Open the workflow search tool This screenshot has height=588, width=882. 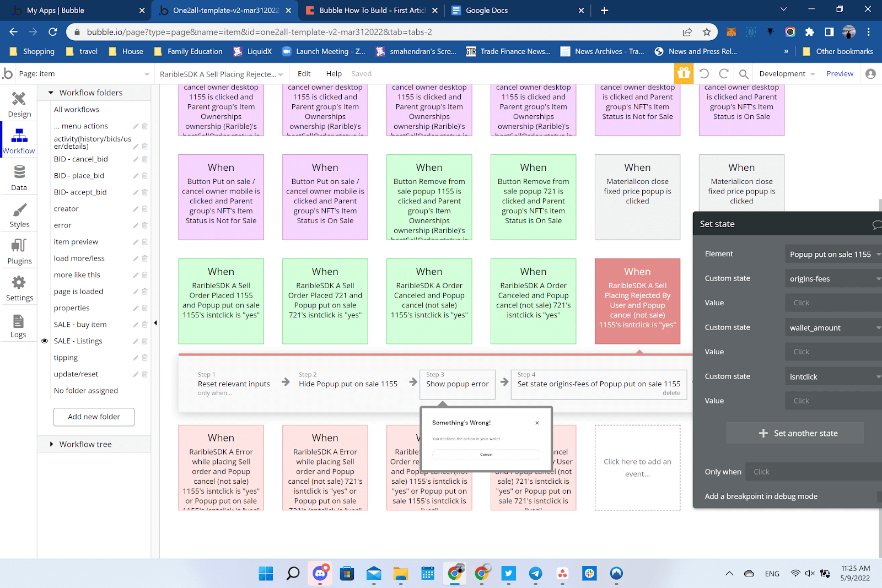pos(743,73)
